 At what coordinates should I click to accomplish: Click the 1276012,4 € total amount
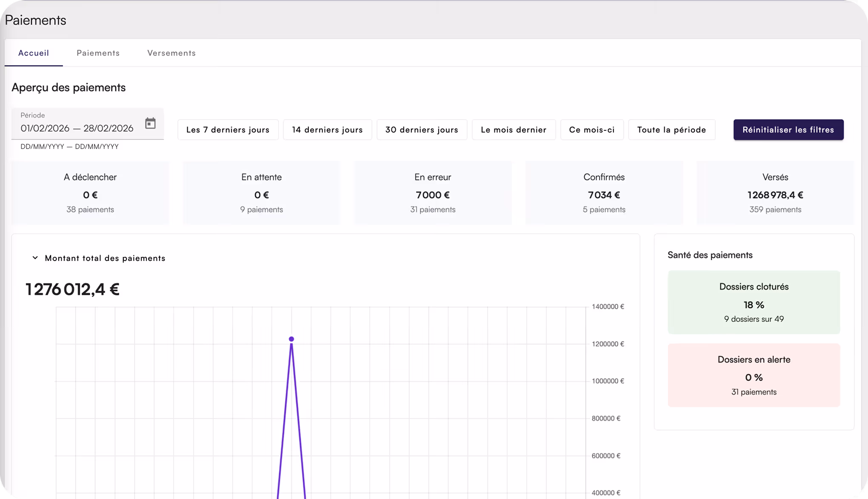pos(73,290)
